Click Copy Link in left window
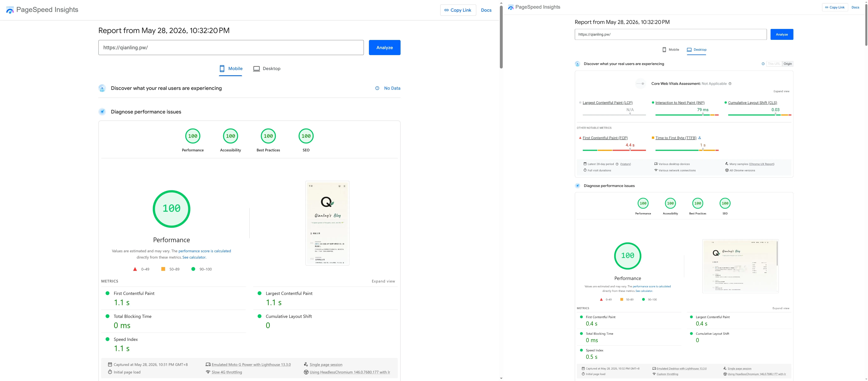Viewport: 868px width, 381px height. [x=458, y=10]
